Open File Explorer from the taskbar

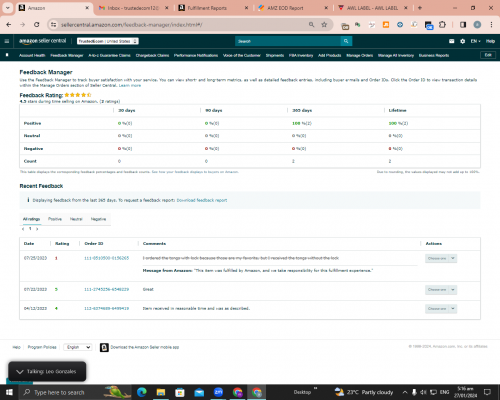click(161, 392)
